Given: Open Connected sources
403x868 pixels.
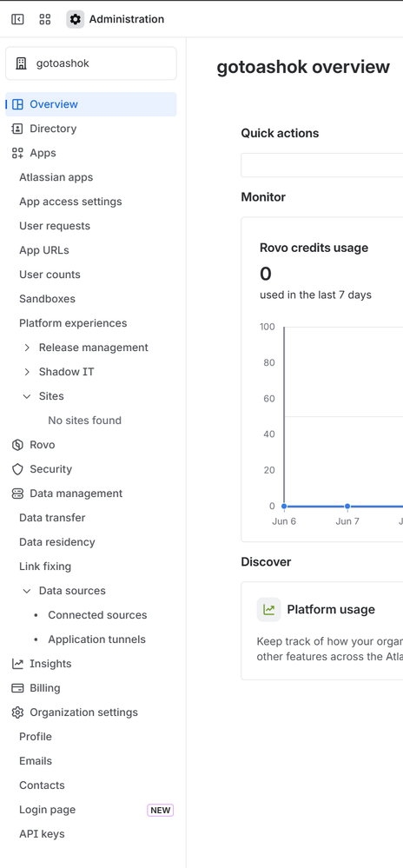Looking at the screenshot, I should 97,615.
